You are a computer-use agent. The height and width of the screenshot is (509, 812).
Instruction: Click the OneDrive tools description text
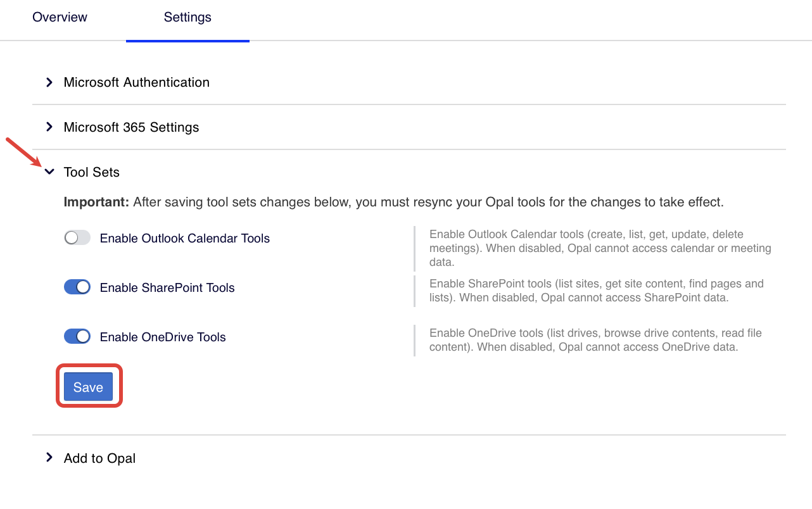595,340
